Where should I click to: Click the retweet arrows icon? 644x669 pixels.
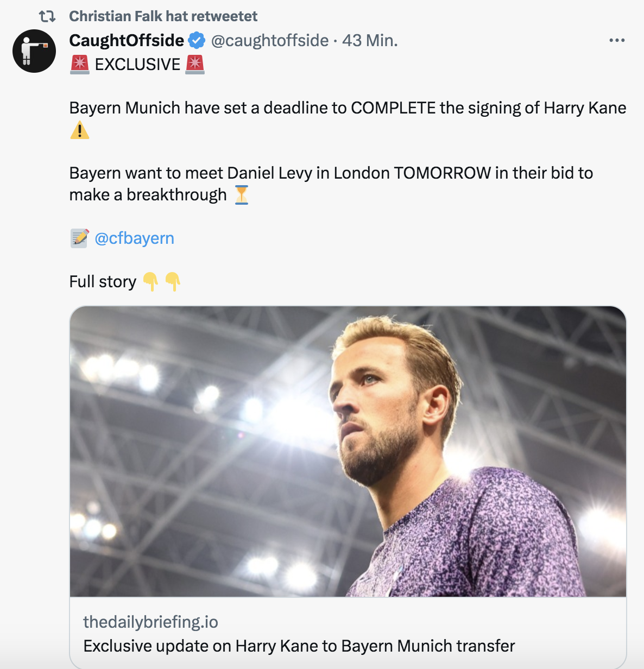pyautogui.click(x=47, y=16)
